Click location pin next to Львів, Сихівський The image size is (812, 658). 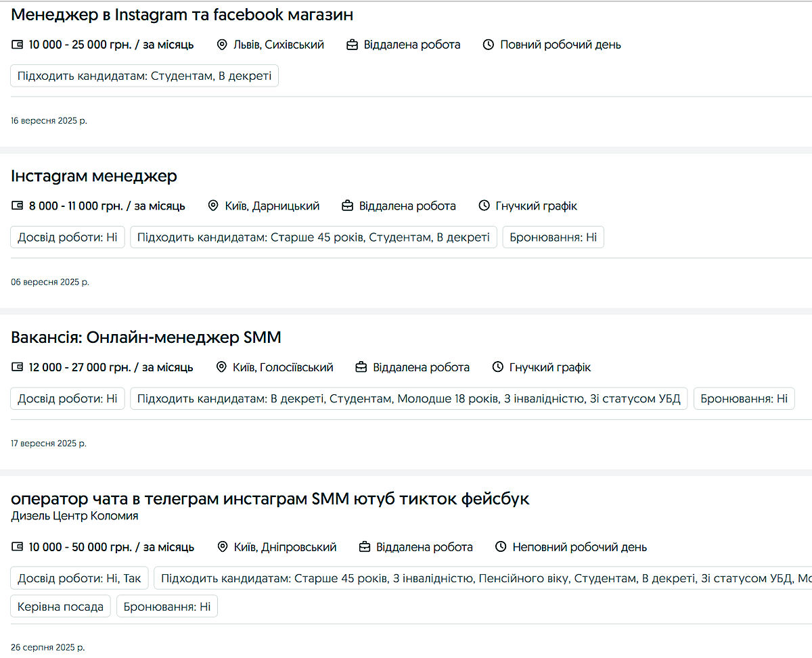tap(222, 45)
